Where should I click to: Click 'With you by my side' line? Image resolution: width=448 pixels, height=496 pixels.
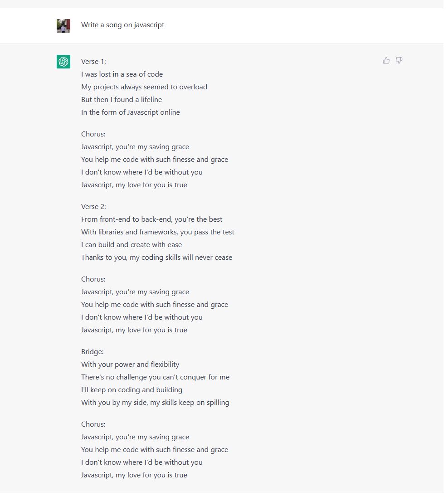coord(156,406)
